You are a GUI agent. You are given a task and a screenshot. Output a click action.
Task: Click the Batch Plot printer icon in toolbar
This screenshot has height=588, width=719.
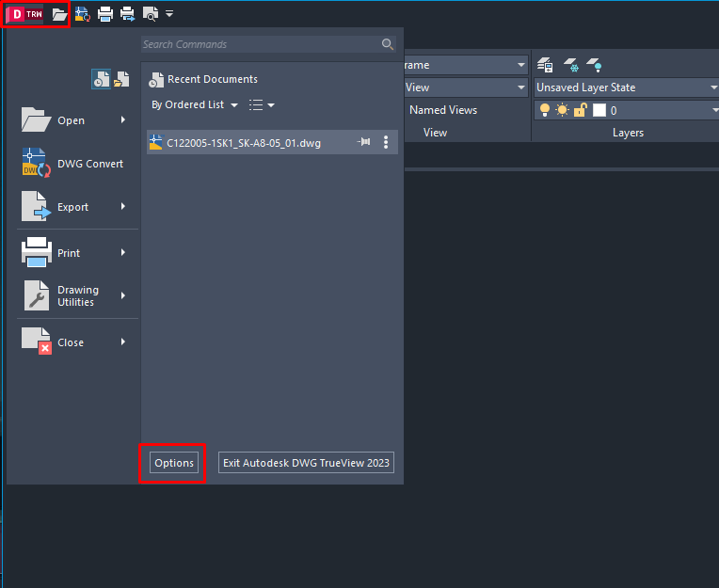coord(127,14)
